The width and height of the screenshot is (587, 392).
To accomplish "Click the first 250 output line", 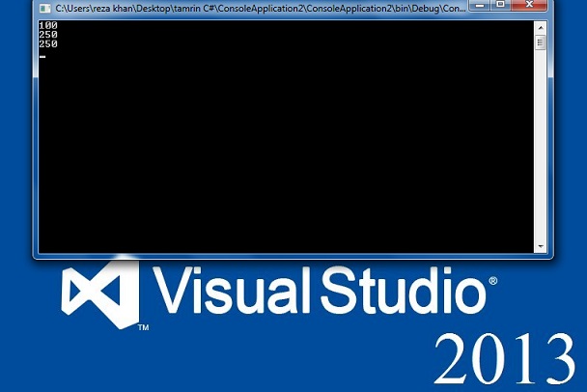I will pos(48,35).
